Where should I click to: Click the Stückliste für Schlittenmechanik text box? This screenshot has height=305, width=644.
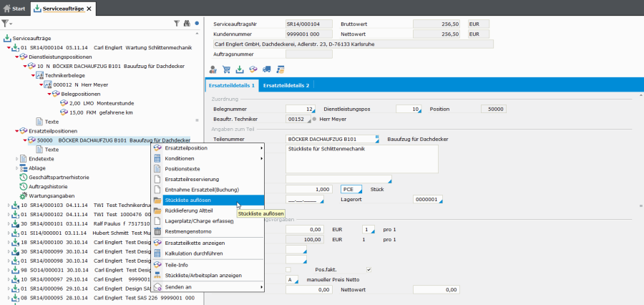pos(362,159)
